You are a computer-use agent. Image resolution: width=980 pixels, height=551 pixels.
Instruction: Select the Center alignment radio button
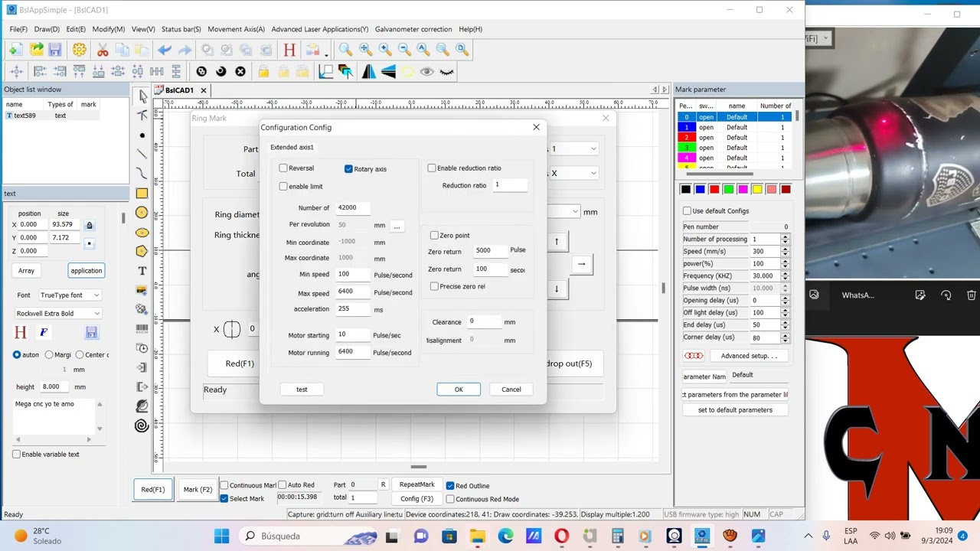pos(80,355)
